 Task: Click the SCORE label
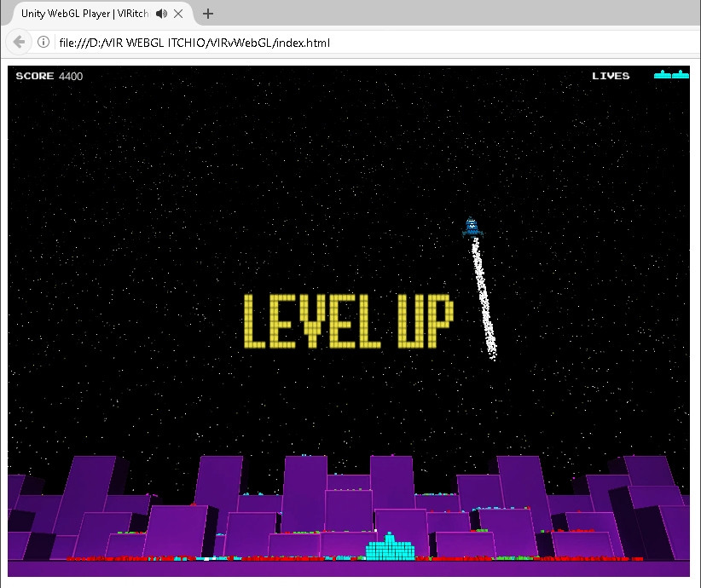coord(35,76)
